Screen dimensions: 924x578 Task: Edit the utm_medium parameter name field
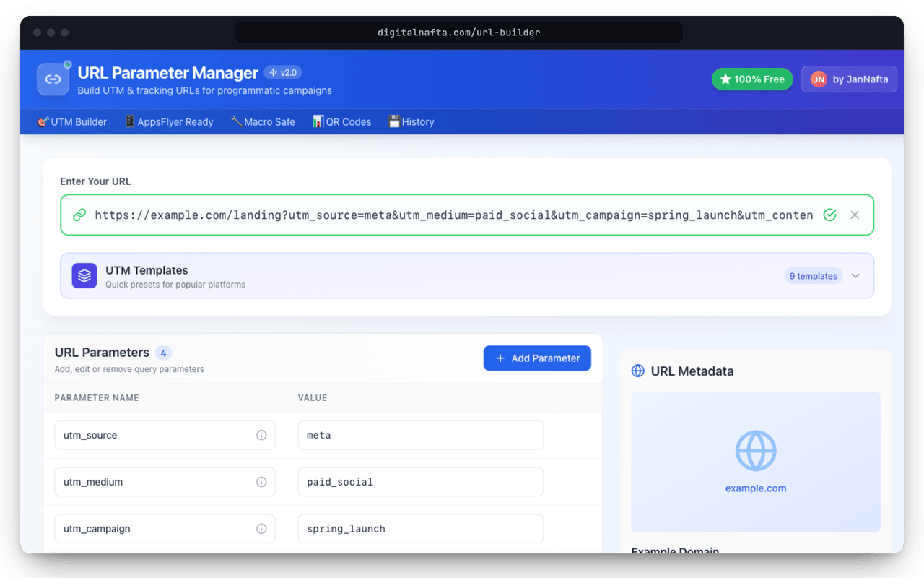(x=165, y=482)
